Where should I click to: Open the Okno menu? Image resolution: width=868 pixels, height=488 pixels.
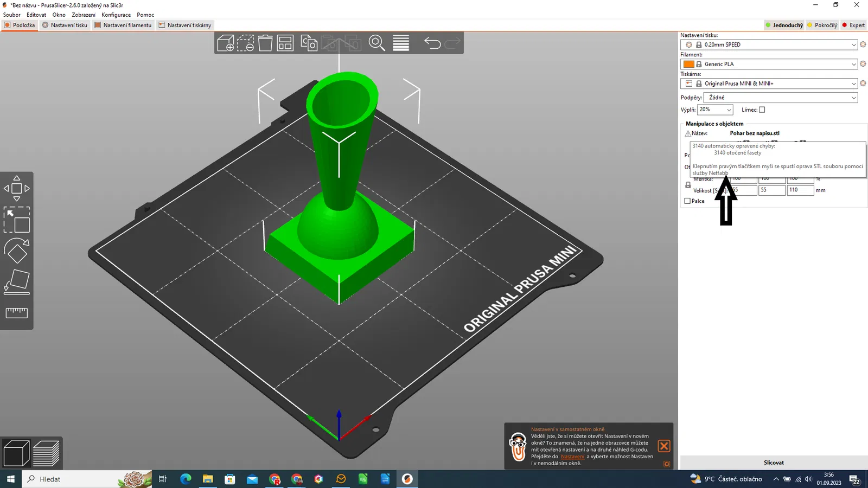click(59, 15)
